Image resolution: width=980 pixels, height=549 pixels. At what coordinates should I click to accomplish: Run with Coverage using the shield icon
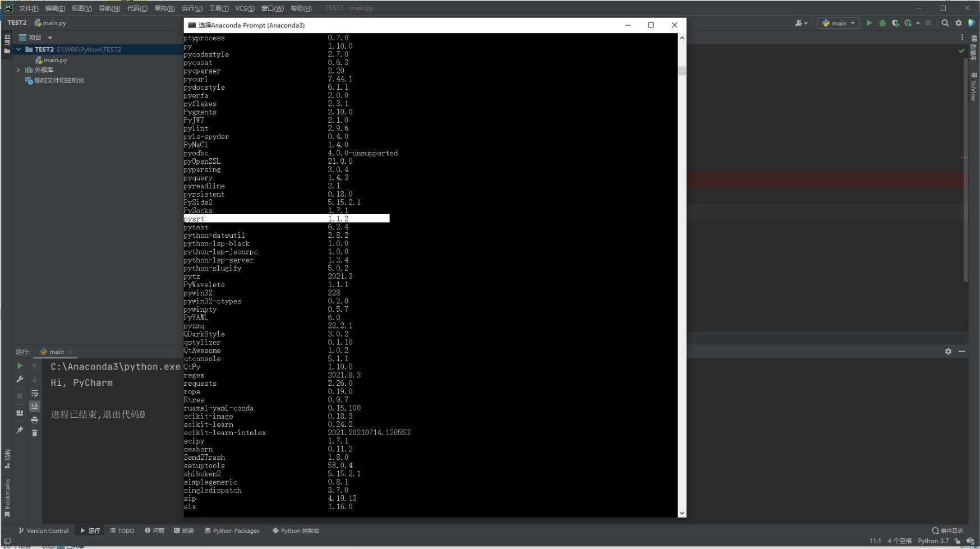[895, 23]
